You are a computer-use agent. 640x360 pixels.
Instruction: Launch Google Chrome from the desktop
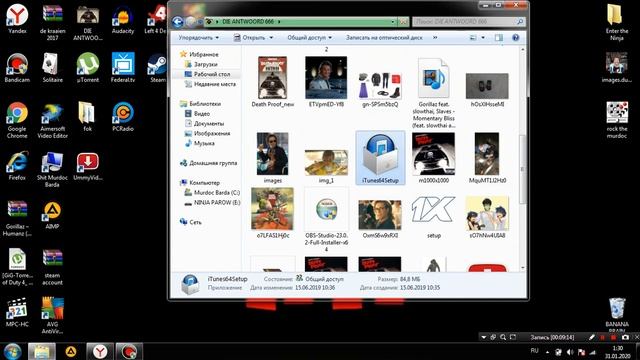tap(17, 120)
